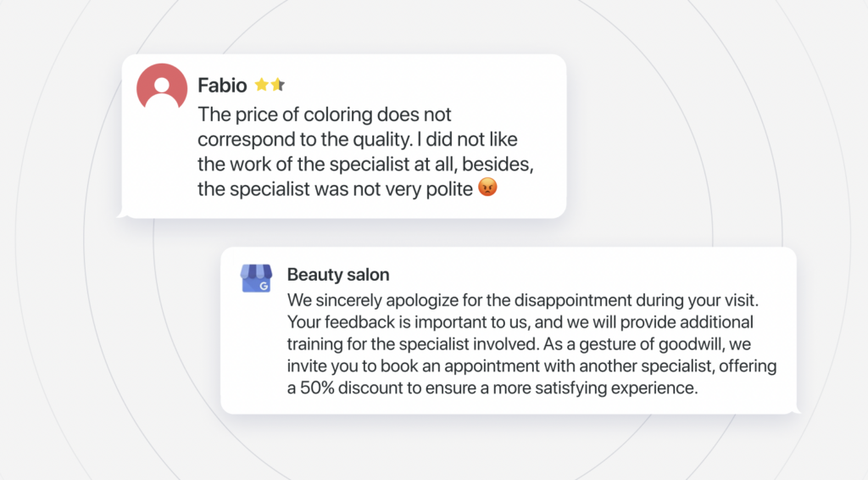Viewport: 868px width, 480px height.
Task: Click the text "the specialist was not very polite"
Action: 335,188
